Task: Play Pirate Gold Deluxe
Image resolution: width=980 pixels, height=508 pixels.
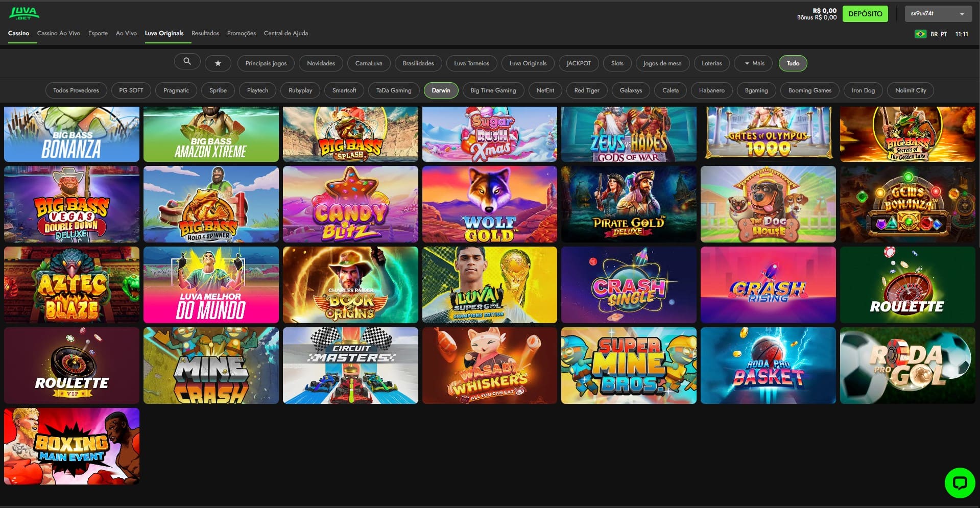Action: (629, 204)
